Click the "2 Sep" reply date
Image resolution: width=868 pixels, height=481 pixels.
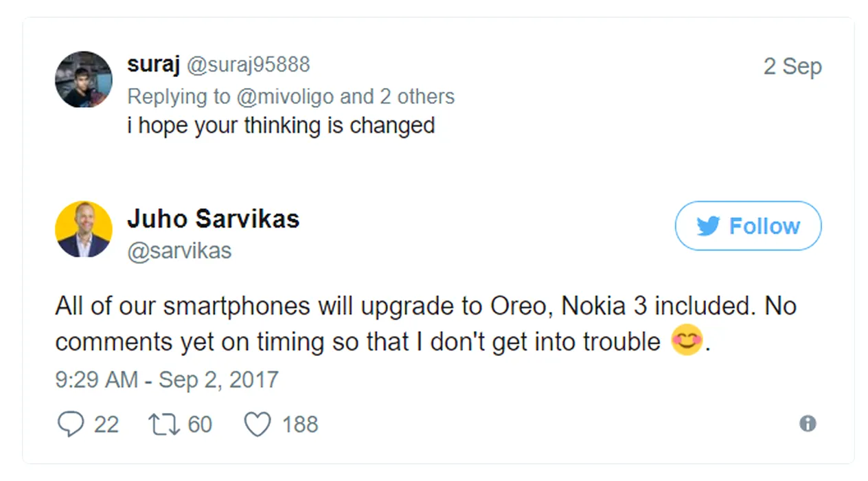pyautogui.click(x=792, y=67)
